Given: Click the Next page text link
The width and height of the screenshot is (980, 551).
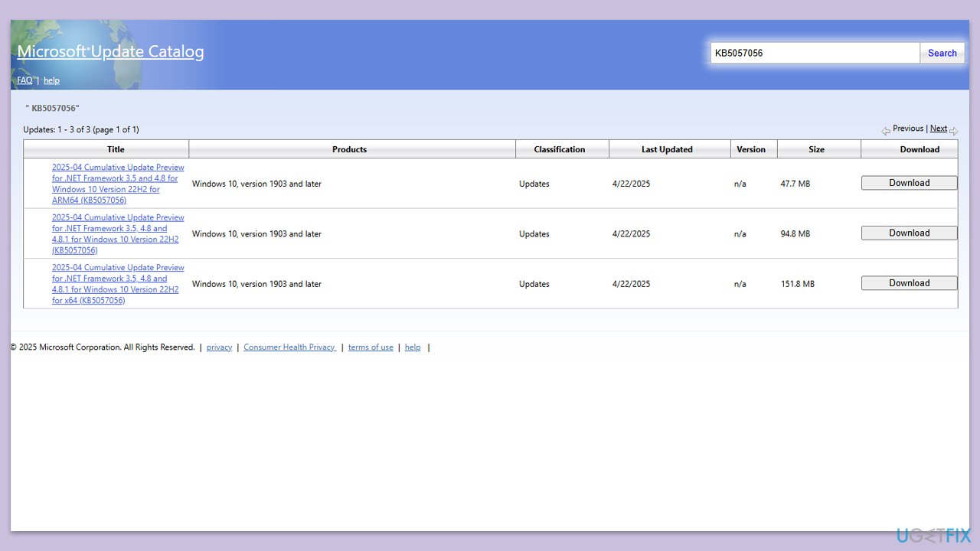Looking at the screenshot, I should [x=938, y=129].
